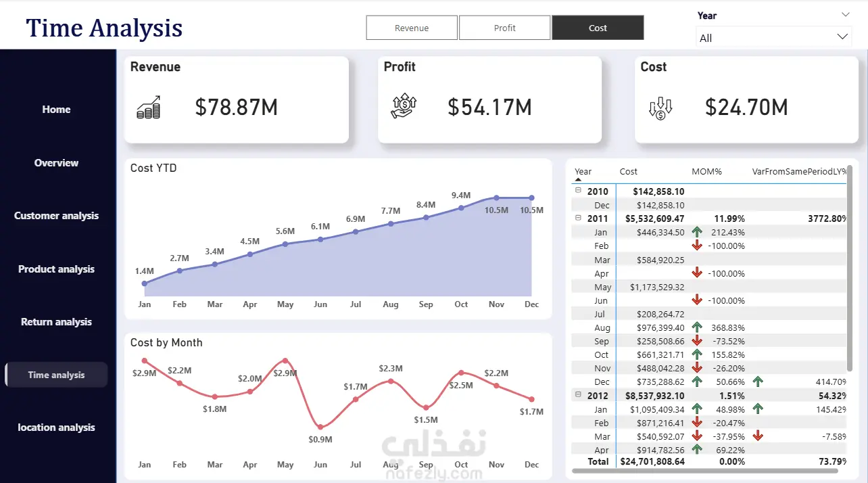
Task: Click the red down arrow in Apr 2011 row
Action: (x=697, y=273)
